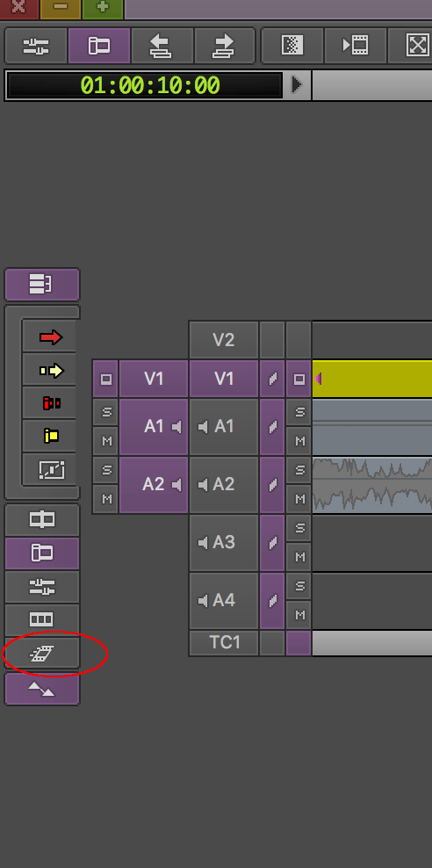Select the V2 record track button
Image resolution: width=432 pixels, height=868 pixels.
click(x=224, y=340)
